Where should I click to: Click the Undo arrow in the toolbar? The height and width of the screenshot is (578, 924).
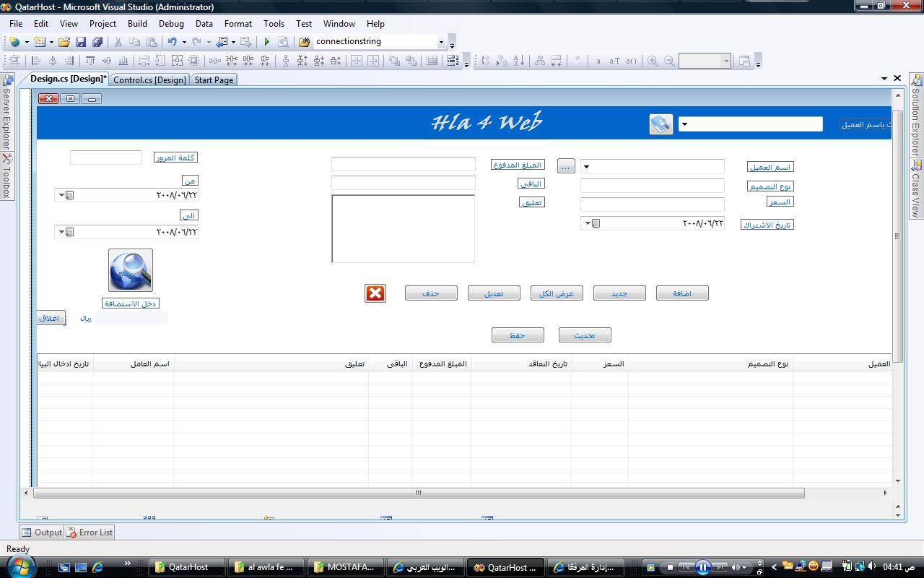pos(172,42)
